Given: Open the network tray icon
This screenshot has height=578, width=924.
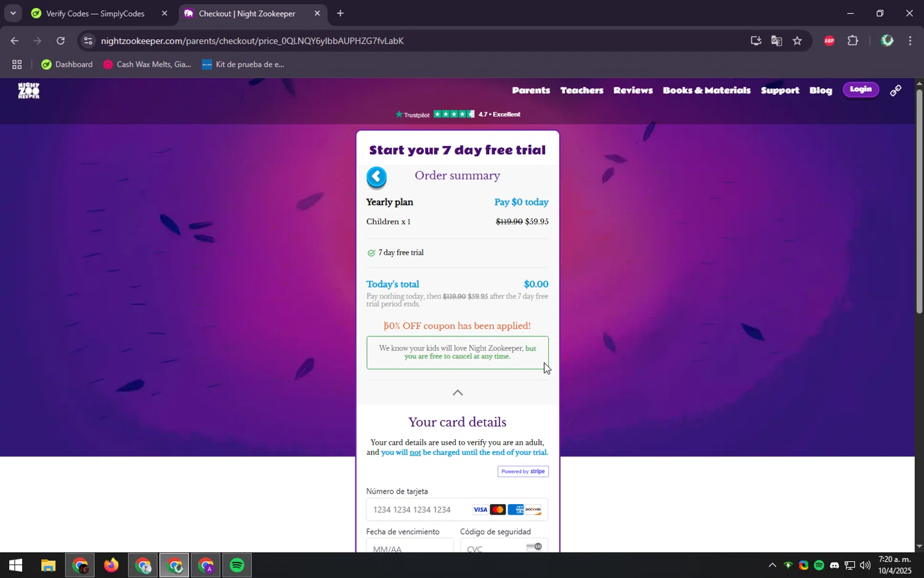Looking at the screenshot, I should pyautogui.click(x=849, y=565).
